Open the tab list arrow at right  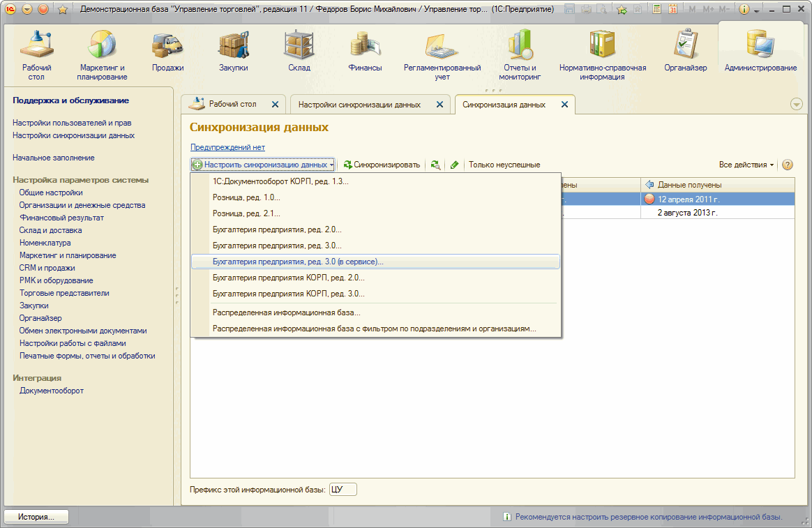pyautogui.click(x=796, y=104)
